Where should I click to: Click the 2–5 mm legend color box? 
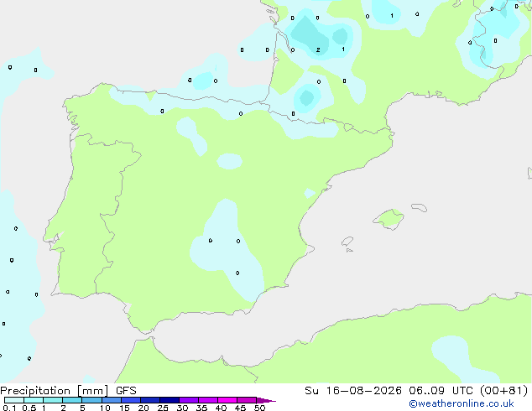point(72,400)
